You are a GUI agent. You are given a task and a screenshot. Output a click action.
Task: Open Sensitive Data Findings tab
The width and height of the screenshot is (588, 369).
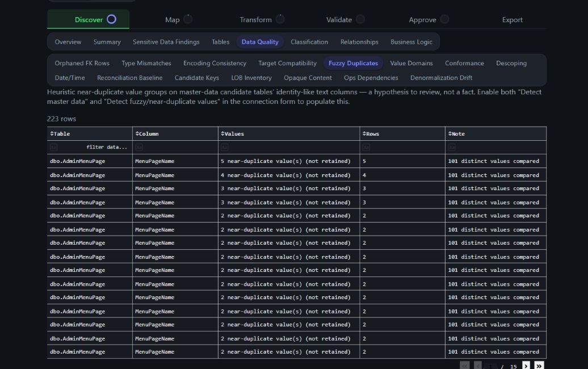(166, 42)
